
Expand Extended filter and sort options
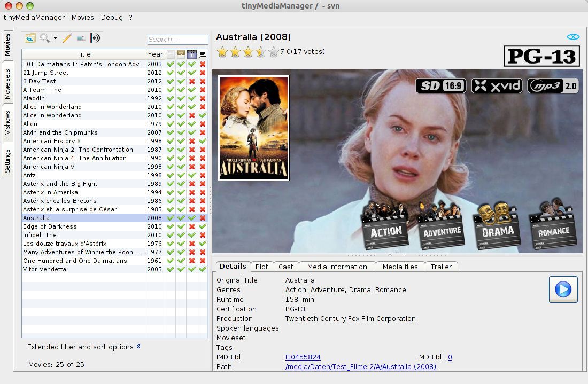(x=84, y=347)
